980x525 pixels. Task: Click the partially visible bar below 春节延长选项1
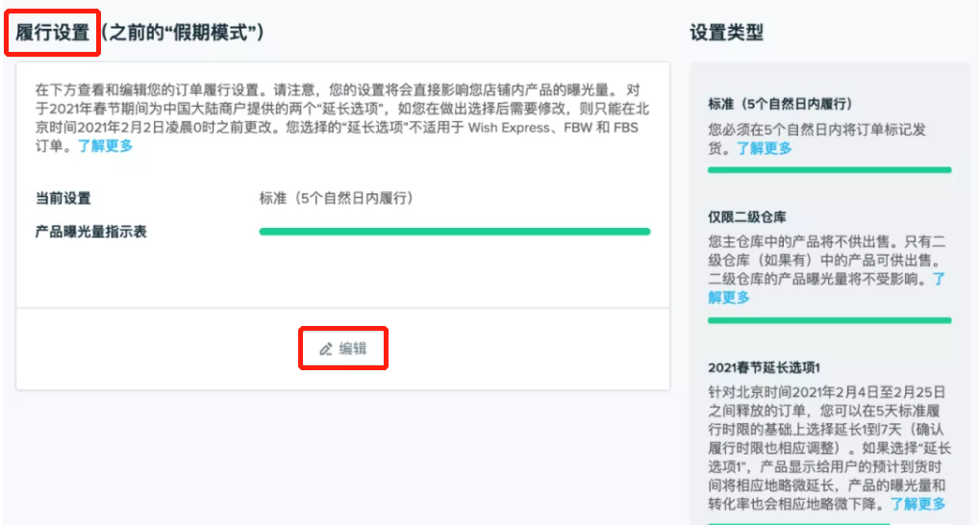798,523
